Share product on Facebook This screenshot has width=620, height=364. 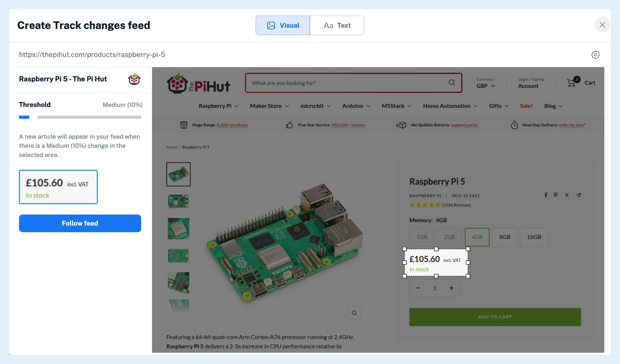click(546, 195)
